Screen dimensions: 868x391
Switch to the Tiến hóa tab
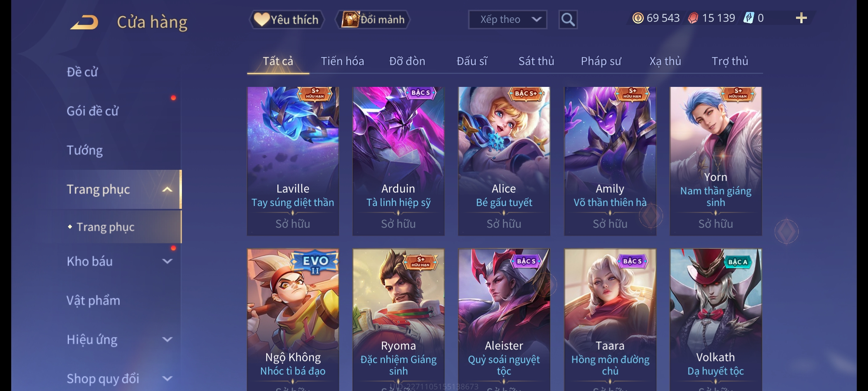tap(342, 61)
